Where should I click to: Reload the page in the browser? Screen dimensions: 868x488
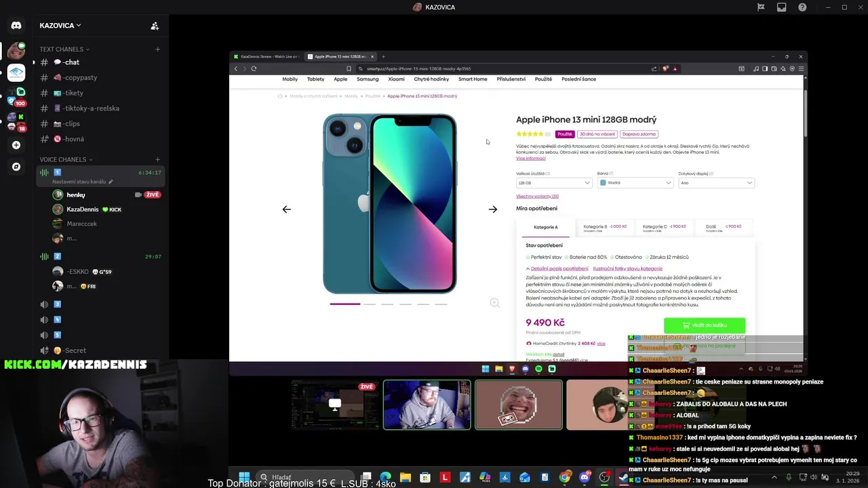pyautogui.click(x=254, y=68)
